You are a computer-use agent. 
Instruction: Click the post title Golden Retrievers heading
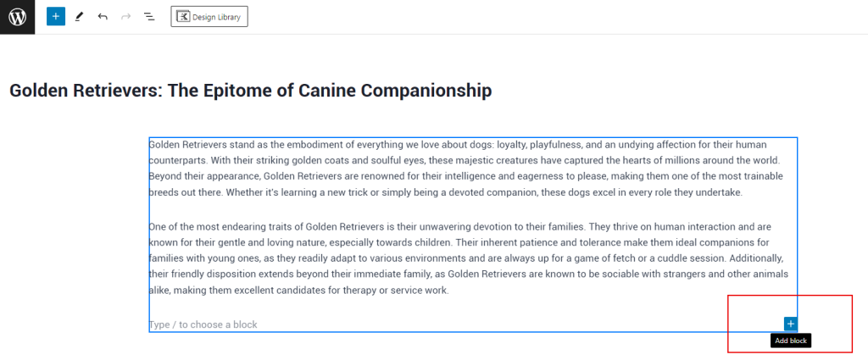coord(250,90)
